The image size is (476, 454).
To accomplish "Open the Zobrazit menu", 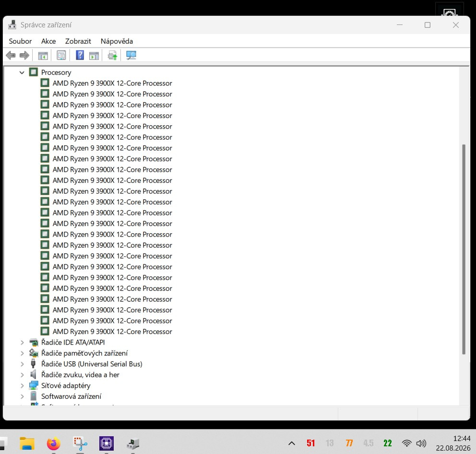I will [x=78, y=41].
